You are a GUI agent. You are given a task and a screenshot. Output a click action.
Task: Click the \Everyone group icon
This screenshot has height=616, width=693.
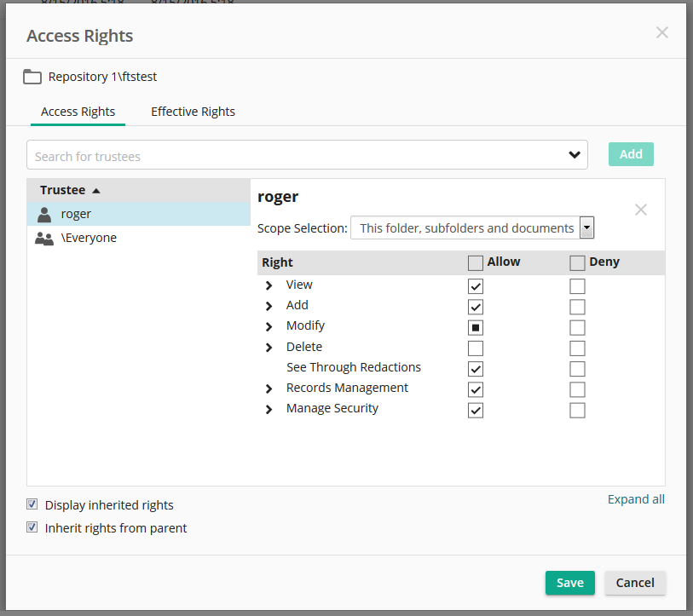click(x=44, y=239)
